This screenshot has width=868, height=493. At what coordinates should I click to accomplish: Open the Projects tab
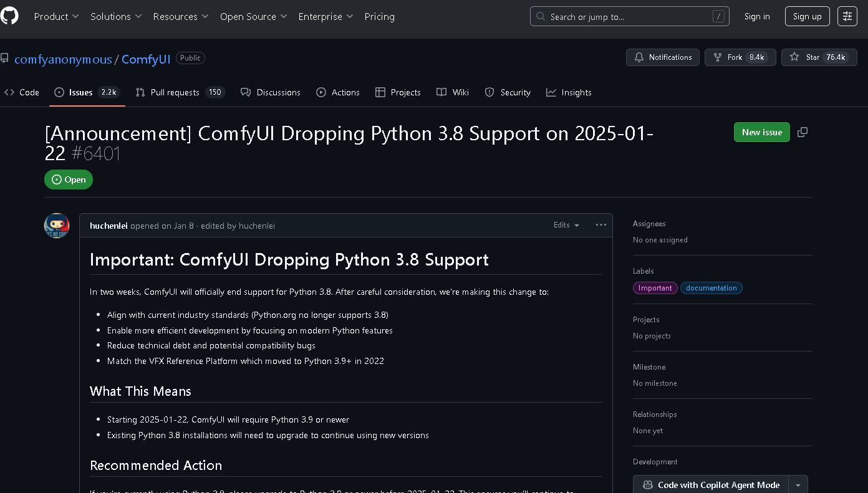tap(398, 92)
